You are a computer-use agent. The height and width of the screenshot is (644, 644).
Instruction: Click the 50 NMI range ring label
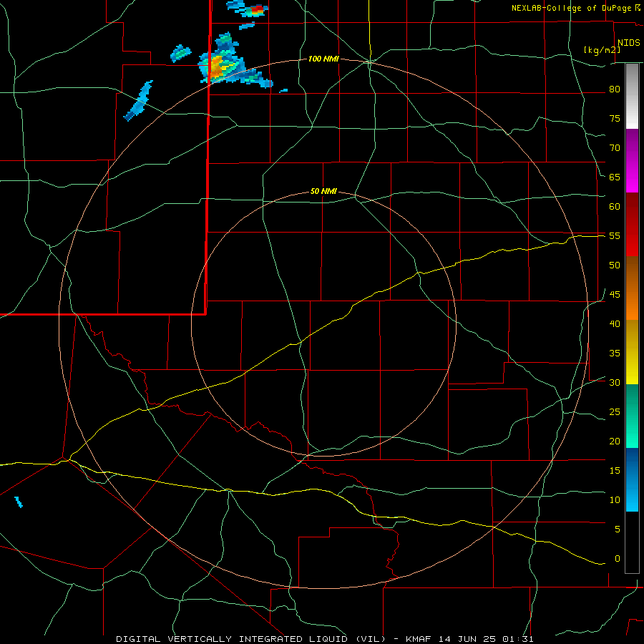point(323,191)
